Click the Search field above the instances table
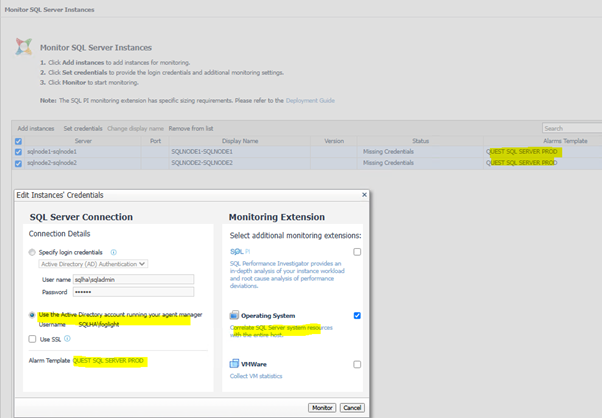Viewport: 602px width, 418px height. coord(572,128)
